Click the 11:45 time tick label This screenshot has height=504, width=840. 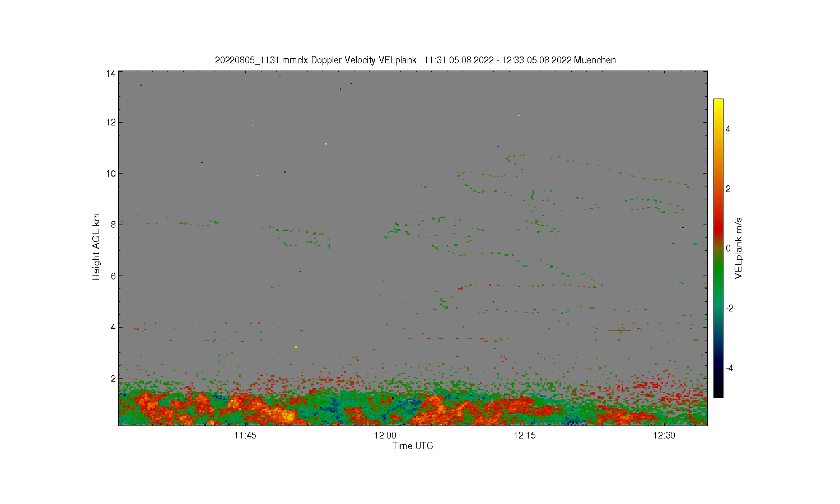[x=245, y=436]
